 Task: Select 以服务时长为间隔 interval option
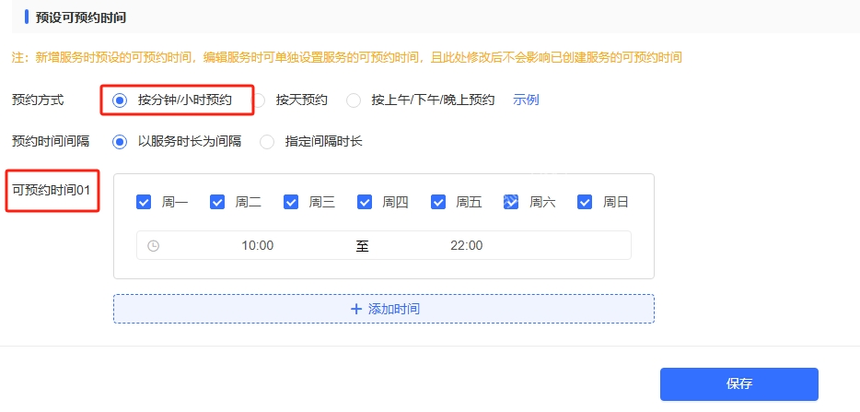coord(120,141)
